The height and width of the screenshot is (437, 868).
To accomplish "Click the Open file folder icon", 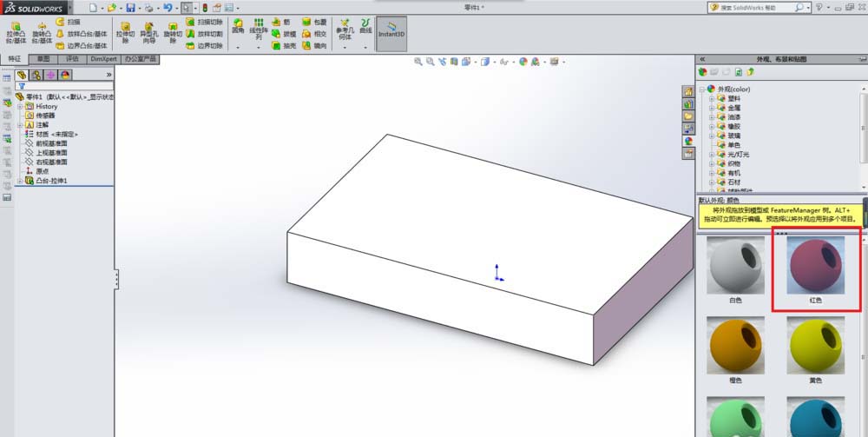I will click(x=112, y=8).
